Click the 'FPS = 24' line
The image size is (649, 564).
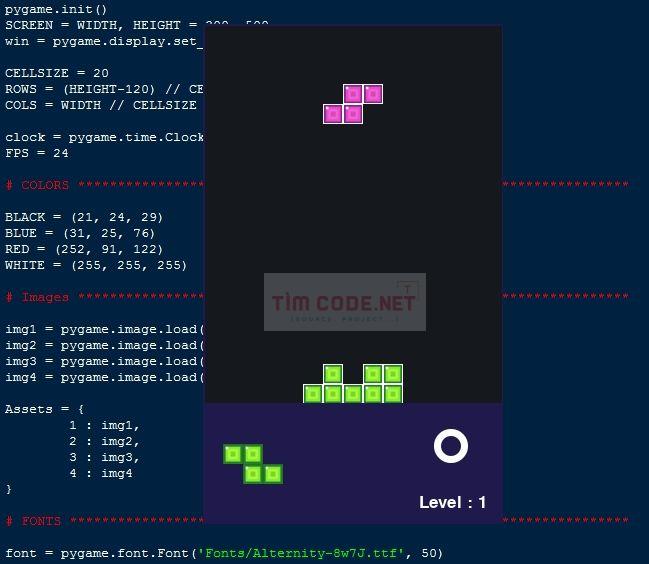pyautogui.click(x=37, y=153)
